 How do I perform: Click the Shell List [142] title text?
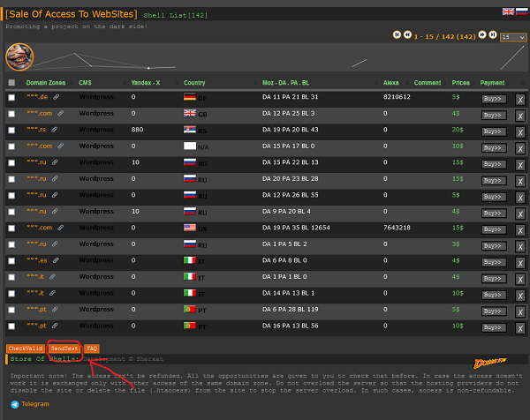(x=176, y=15)
